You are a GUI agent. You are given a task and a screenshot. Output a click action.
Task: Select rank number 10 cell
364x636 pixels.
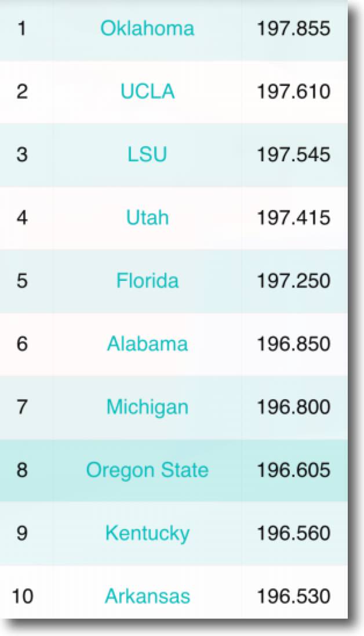click(22, 596)
